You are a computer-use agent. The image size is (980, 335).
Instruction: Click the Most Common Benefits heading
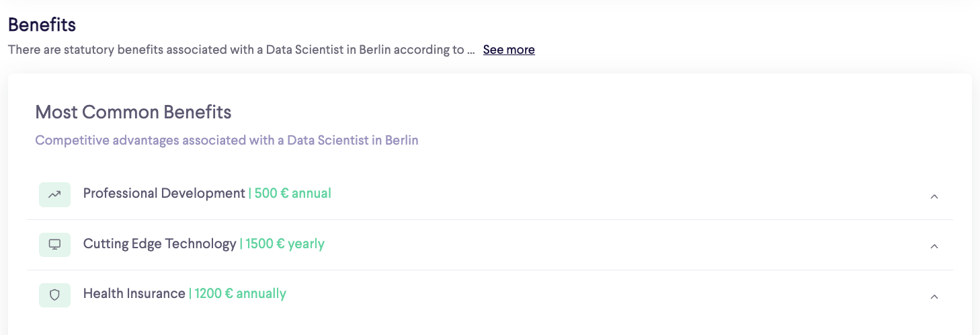click(133, 112)
